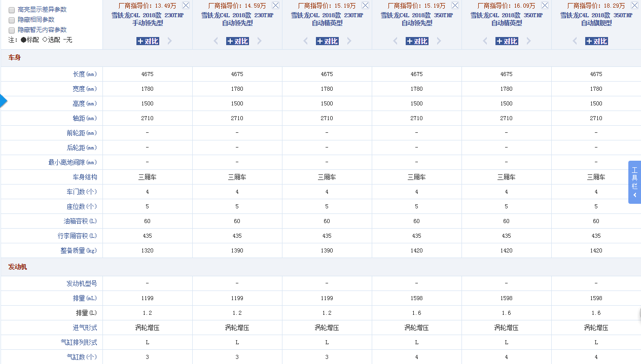This screenshot has width=641, height=364.
Task: Open the 长度(mm) parameter link
Action: [85, 74]
